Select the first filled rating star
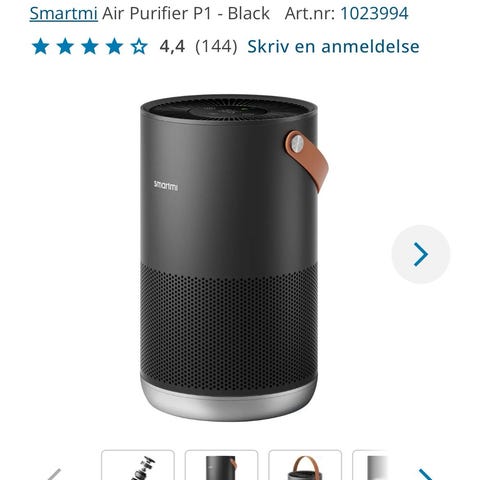Viewport: 480px width, 480px height. tap(41, 46)
